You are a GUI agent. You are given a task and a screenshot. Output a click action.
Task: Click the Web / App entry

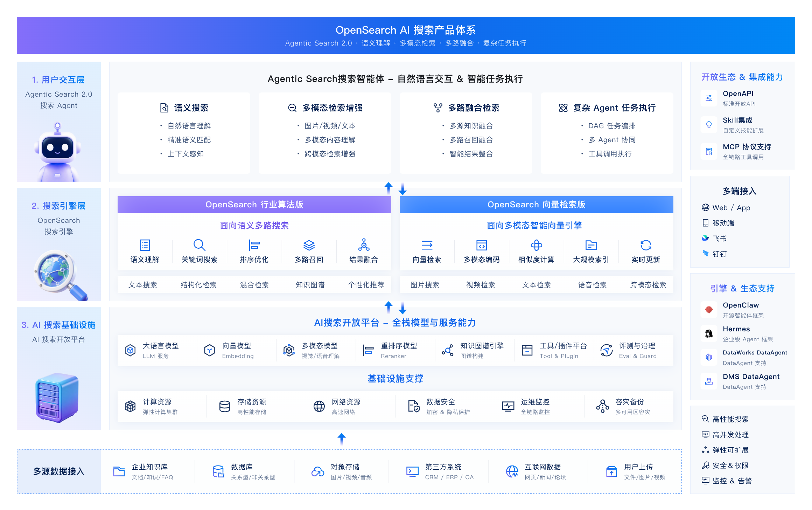(726, 208)
